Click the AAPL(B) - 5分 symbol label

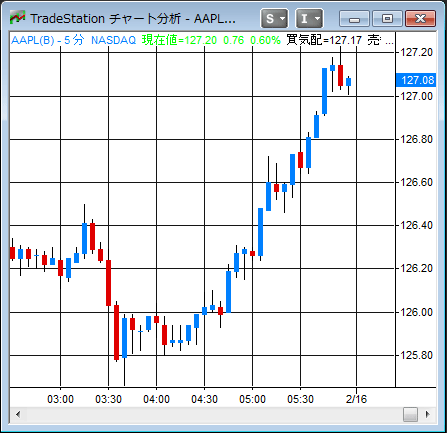(x=48, y=40)
